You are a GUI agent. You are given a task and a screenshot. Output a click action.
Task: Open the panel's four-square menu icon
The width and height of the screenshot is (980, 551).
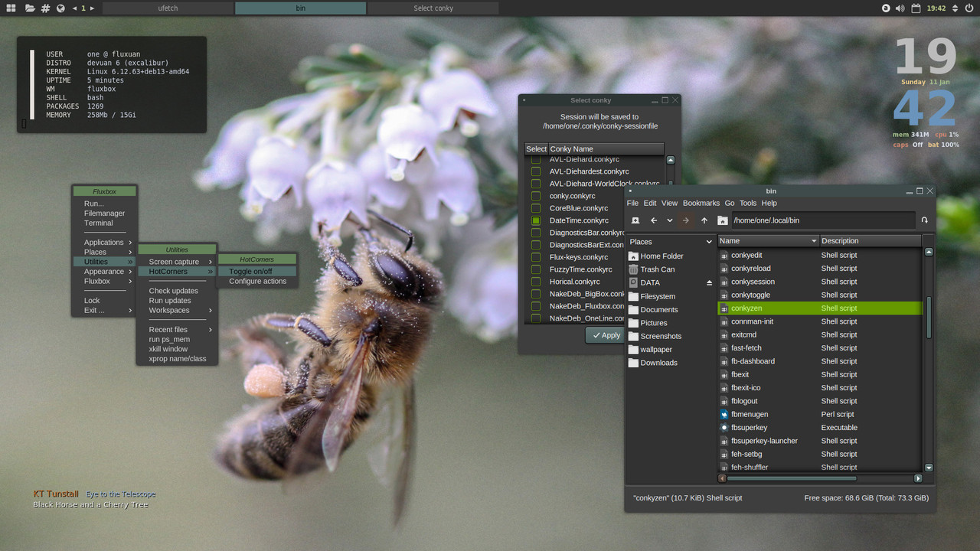pyautogui.click(x=11, y=8)
